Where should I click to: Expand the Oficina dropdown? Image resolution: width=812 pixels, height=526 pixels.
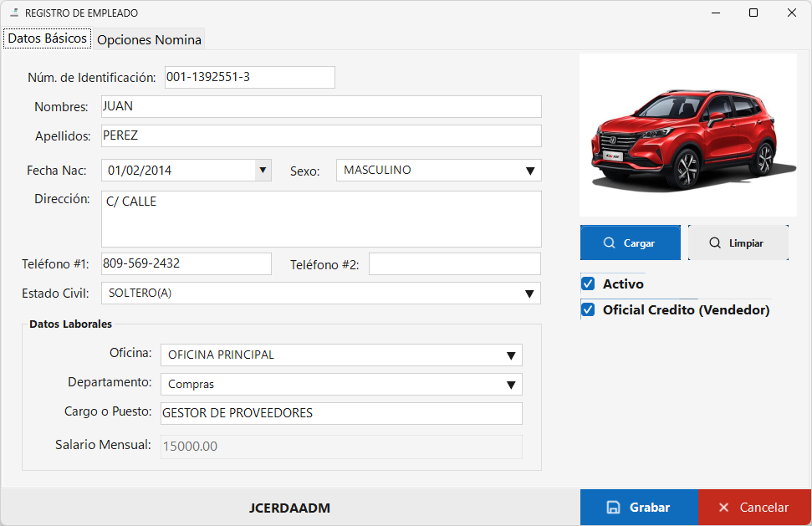[x=511, y=355]
